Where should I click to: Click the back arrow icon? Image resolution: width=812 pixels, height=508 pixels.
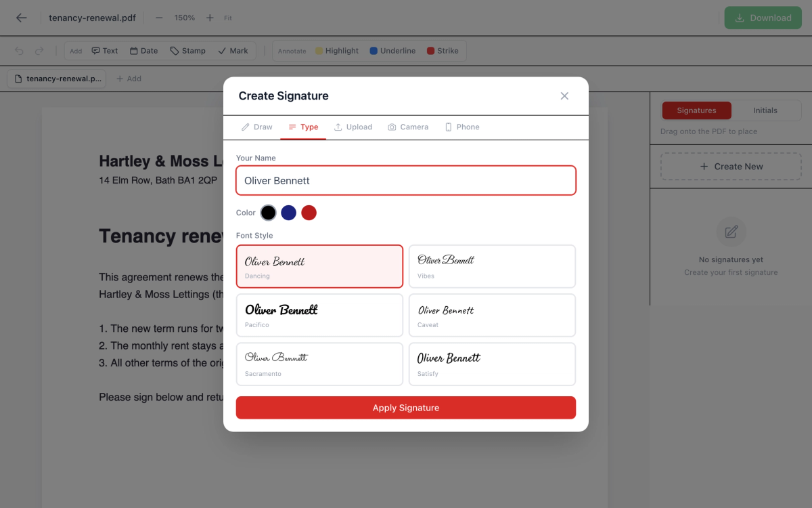22,18
